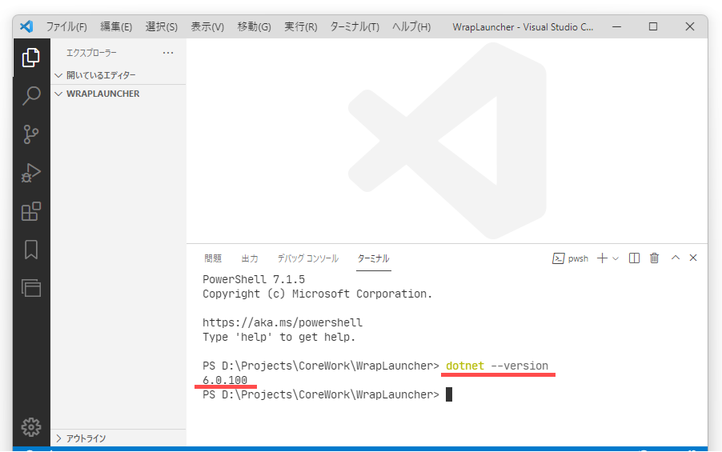Image resolution: width=722 pixels, height=452 pixels.
Task: Open the Extensions view icon
Action: coord(31,211)
